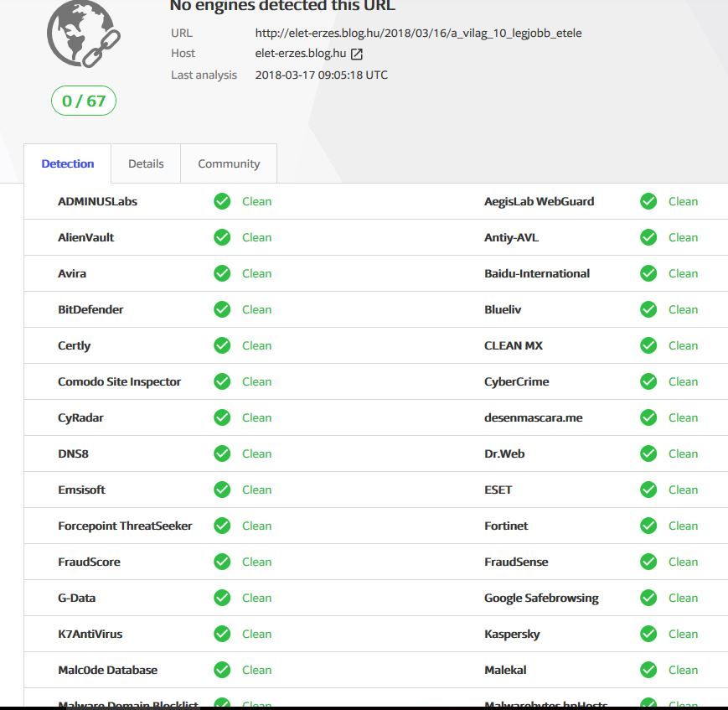728x710 pixels.
Task: Click the Comodo Site Inspector engine name
Action: pos(119,381)
